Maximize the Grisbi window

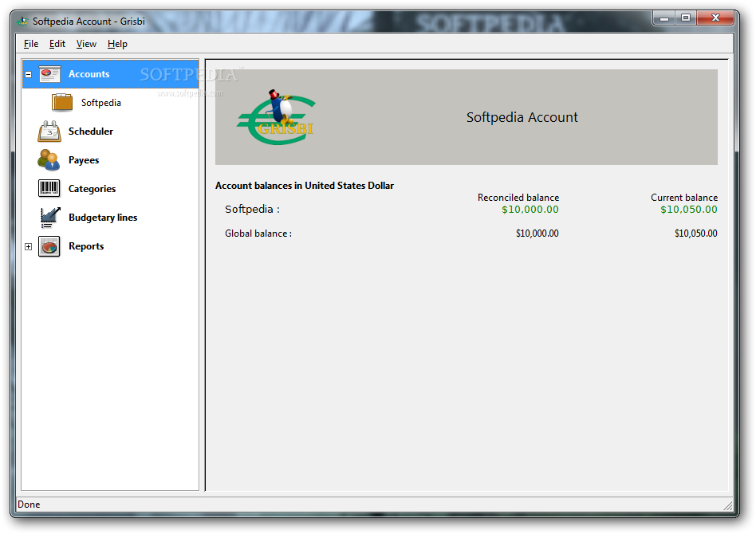pyautogui.click(x=686, y=18)
